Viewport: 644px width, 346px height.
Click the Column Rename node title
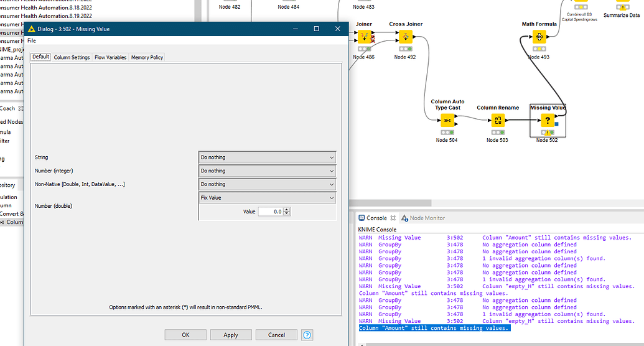click(x=498, y=108)
